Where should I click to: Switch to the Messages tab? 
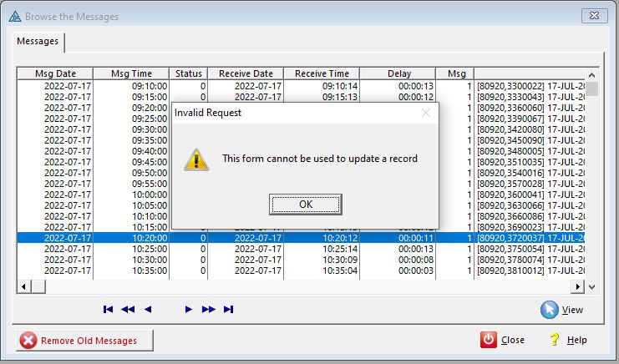pos(40,40)
